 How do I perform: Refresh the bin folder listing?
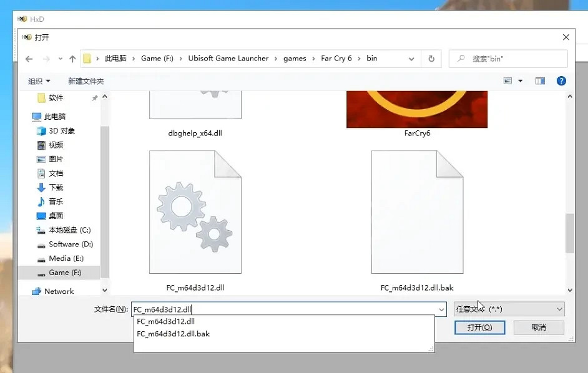431,59
